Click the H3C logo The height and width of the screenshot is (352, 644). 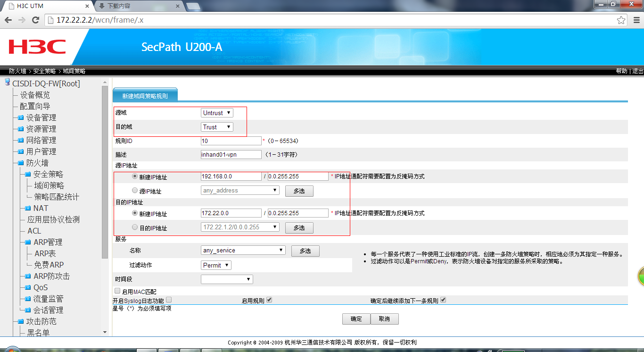click(37, 47)
